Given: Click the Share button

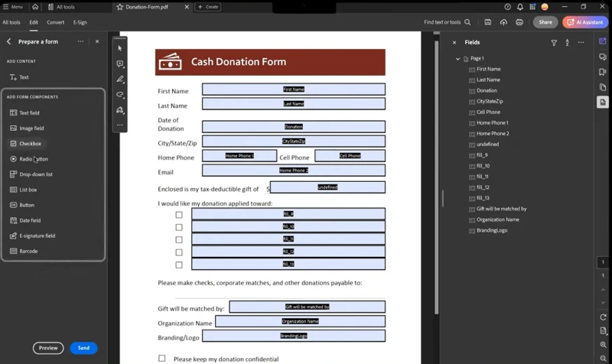Looking at the screenshot, I should tap(545, 22).
